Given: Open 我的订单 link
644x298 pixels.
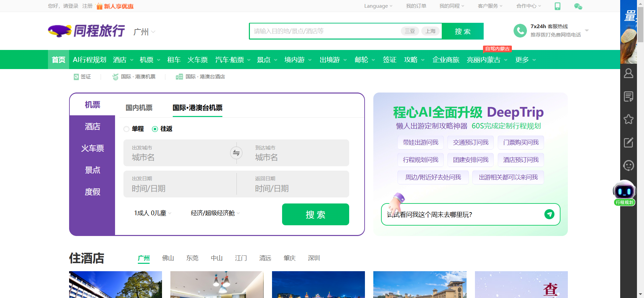Looking at the screenshot, I should click(416, 6).
